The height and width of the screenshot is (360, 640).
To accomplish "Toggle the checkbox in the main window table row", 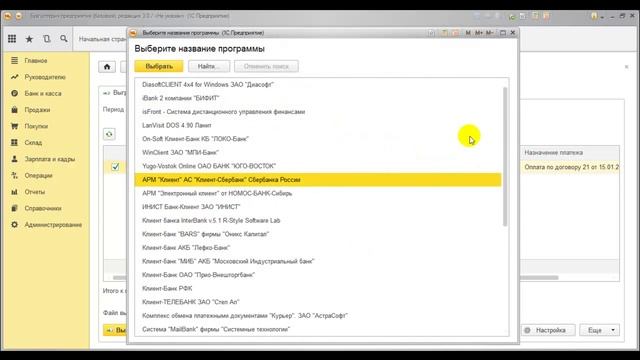I will [x=116, y=167].
